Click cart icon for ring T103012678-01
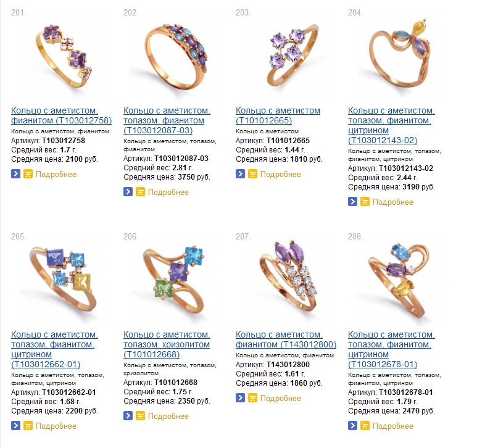This screenshot has width=477, height=448. pos(365,426)
